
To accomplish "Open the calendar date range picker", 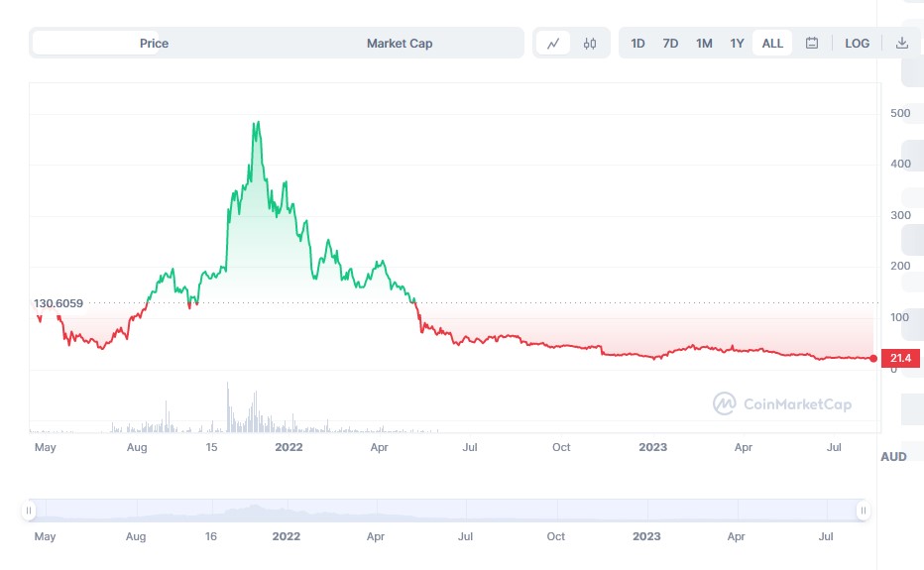I will tap(812, 44).
